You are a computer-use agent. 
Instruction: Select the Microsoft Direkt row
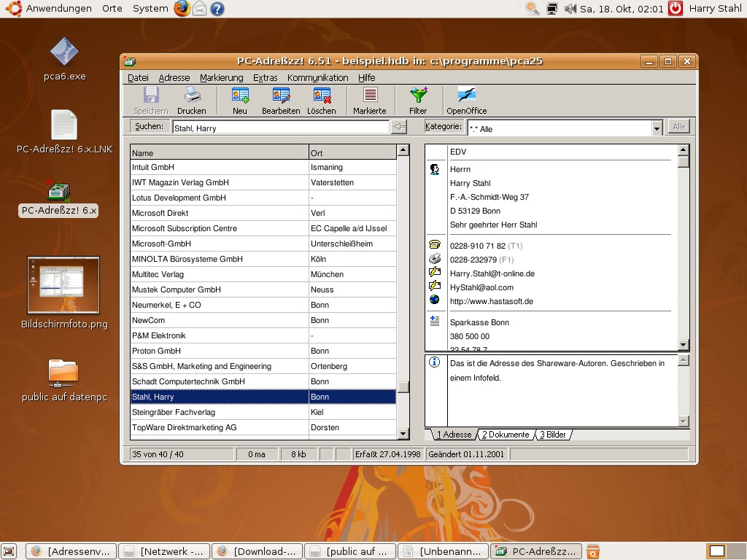click(x=263, y=213)
